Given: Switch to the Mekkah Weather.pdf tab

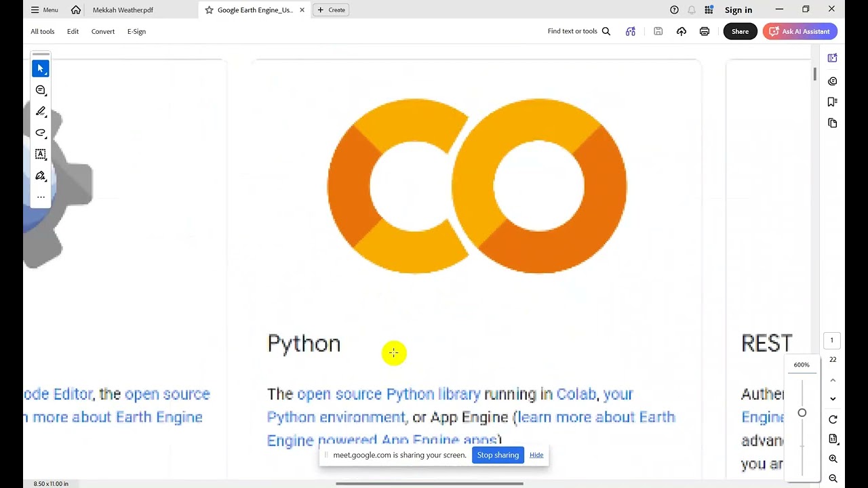Looking at the screenshot, I should pyautogui.click(x=123, y=10).
